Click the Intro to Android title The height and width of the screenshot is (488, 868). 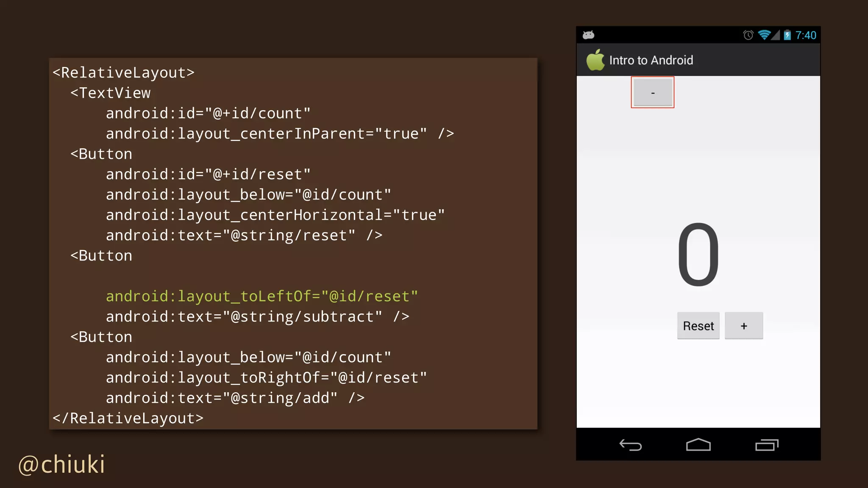[651, 60]
